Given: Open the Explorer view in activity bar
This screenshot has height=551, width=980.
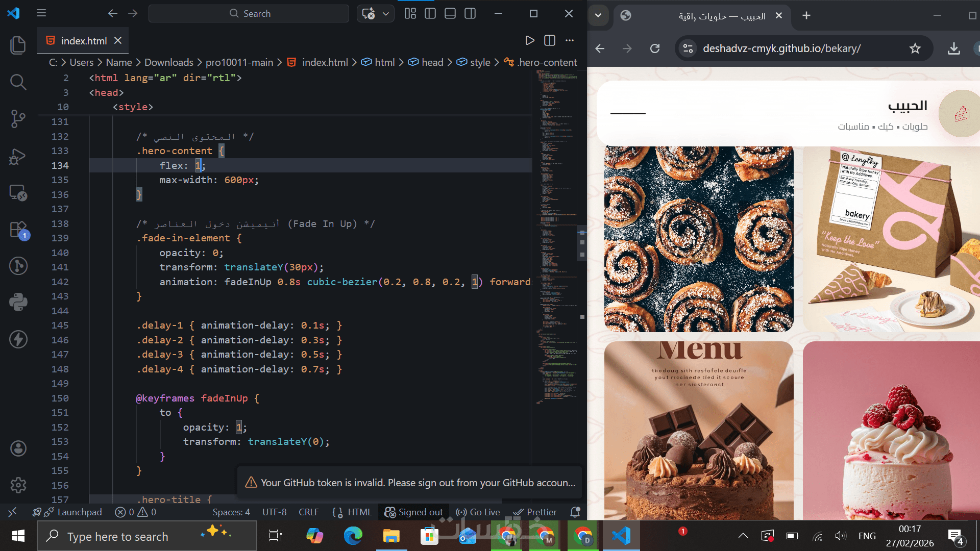Looking at the screenshot, I should pos(18,45).
